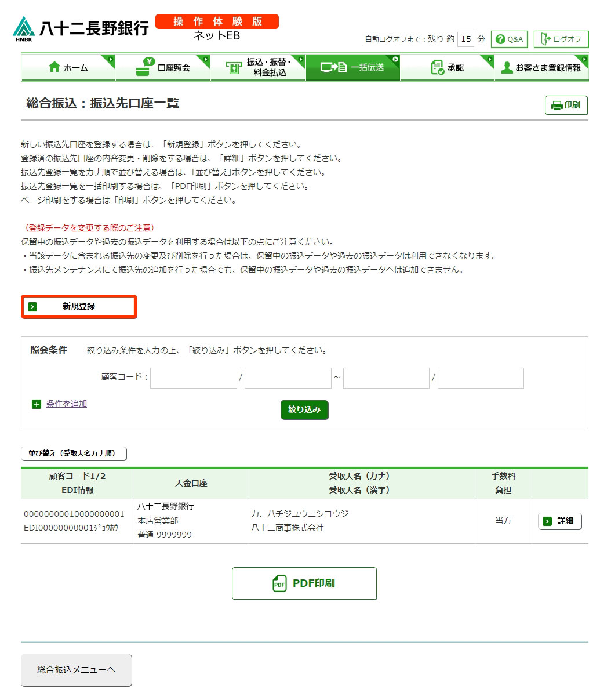Return via 総合振込メニューへ button
The image size is (611, 700).
(77, 670)
